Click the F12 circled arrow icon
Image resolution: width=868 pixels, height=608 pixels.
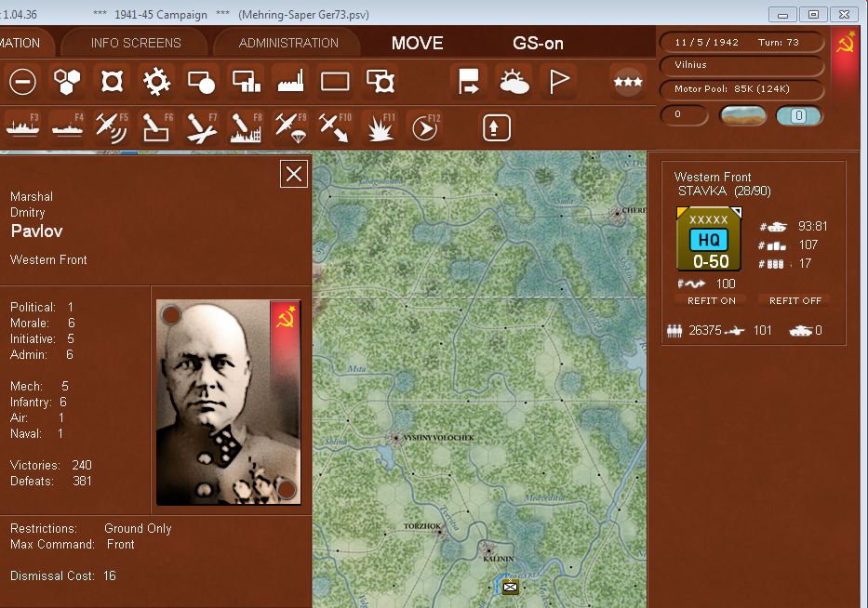[x=425, y=127]
